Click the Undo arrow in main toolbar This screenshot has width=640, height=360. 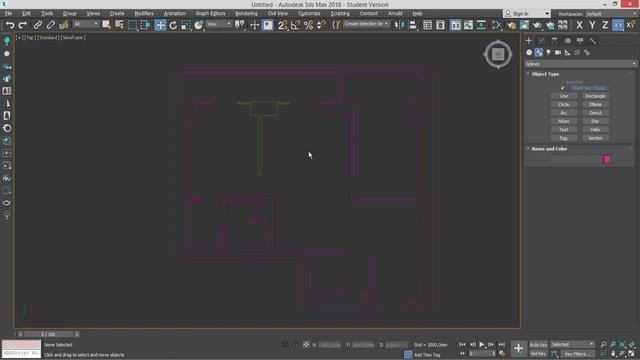point(10,25)
